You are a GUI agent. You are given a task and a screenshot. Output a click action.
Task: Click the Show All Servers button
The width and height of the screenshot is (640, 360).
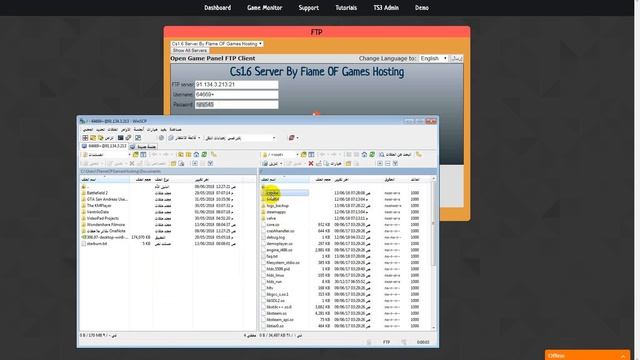coord(189,51)
